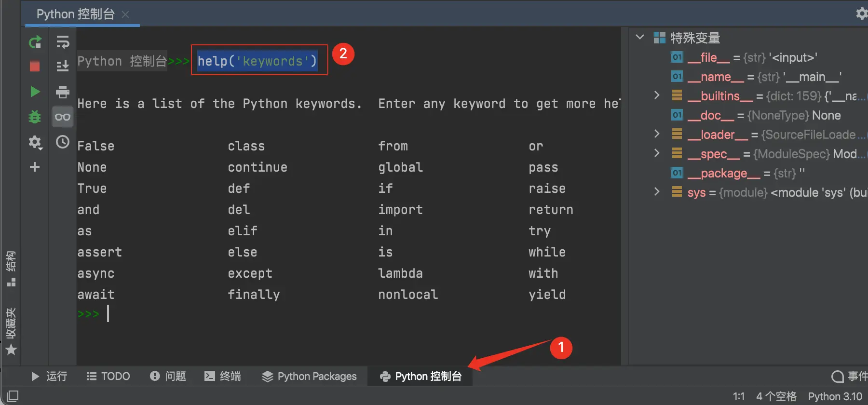
Task: Select the __doc__ variable row
Action: [x=748, y=115]
